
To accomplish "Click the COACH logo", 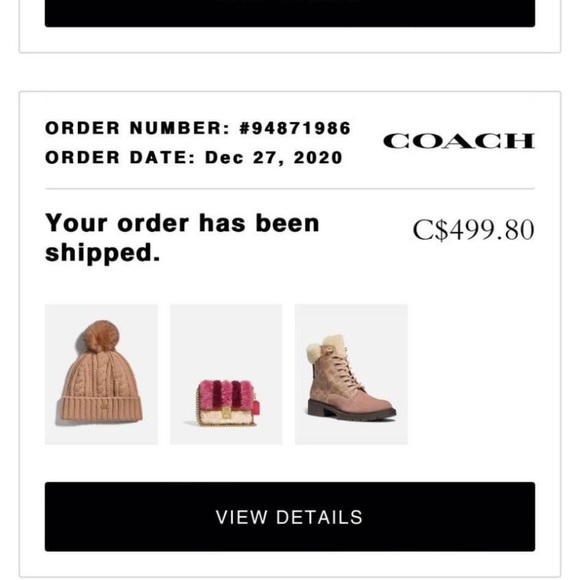I will [459, 141].
